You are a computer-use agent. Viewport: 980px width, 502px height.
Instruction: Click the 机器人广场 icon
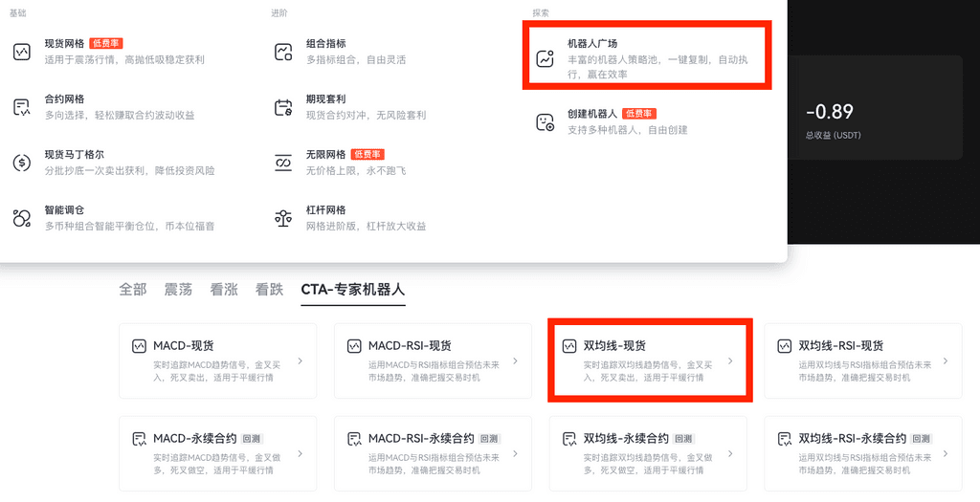(x=546, y=58)
